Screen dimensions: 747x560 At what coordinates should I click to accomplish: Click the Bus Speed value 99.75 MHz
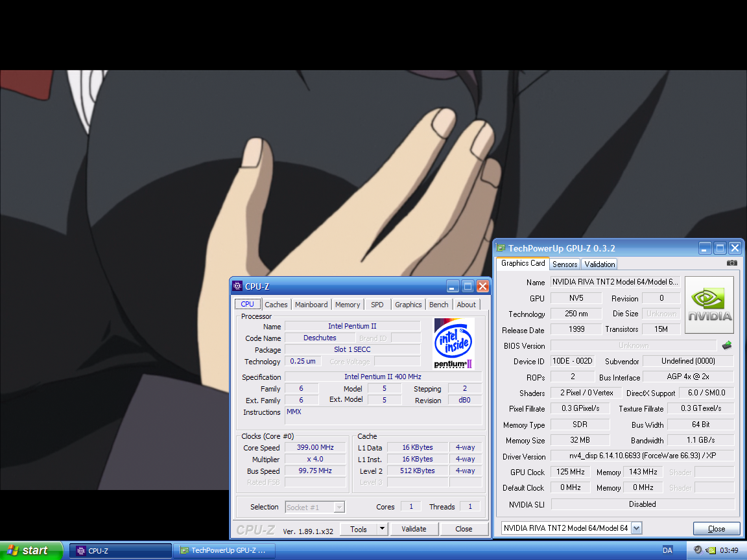point(315,471)
